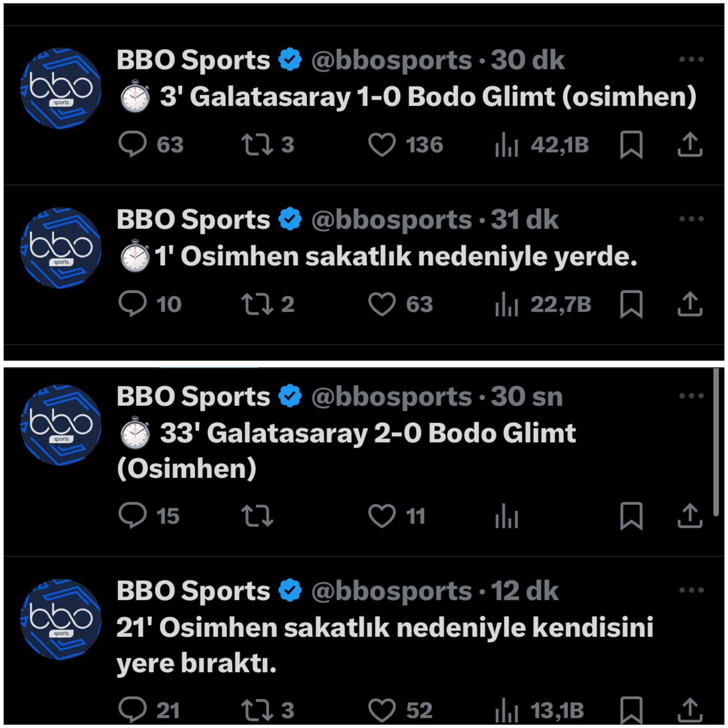Click BBO Sports avatar on 33' tweet

[x=61, y=425]
